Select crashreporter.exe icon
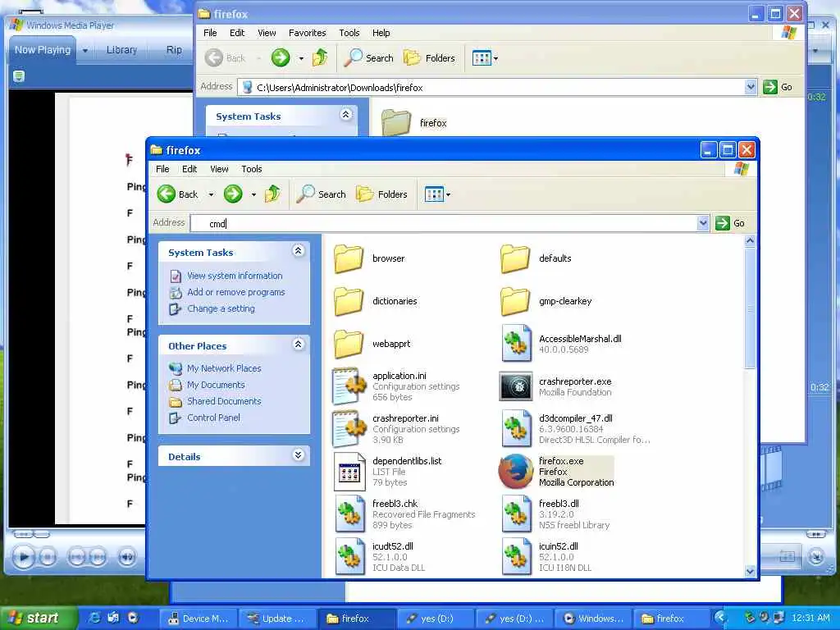The height and width of the screenshot is (630, 840). (516, 386)
